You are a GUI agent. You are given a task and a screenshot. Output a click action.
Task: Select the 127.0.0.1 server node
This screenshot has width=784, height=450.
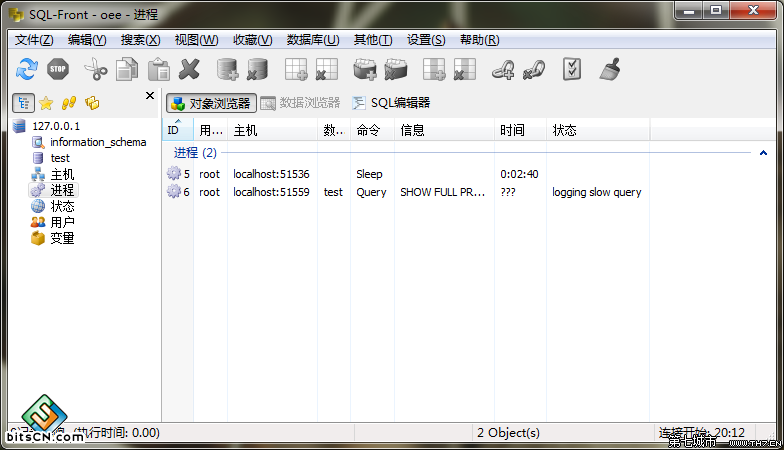(x=56, y=126)
